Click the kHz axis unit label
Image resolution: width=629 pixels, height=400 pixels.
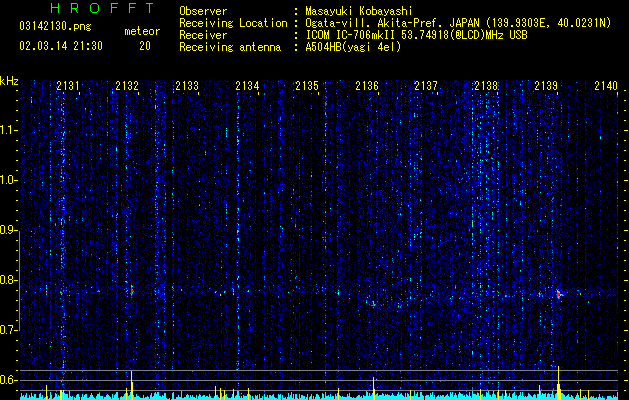9,81
